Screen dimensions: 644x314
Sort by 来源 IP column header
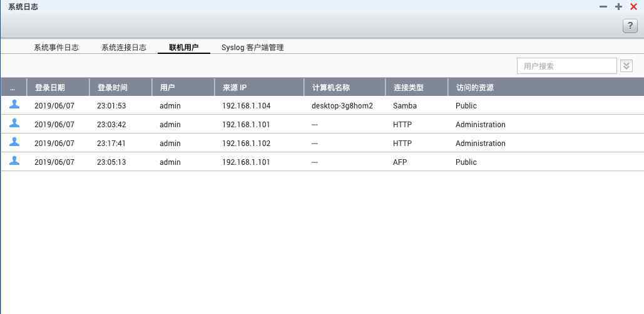[259, 87]
